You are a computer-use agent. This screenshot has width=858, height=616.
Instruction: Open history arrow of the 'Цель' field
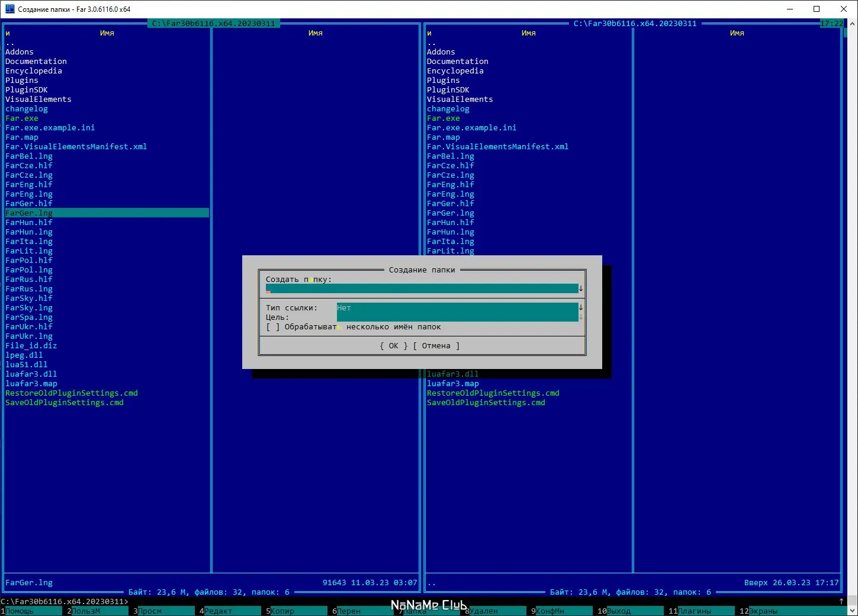[581, 317]
